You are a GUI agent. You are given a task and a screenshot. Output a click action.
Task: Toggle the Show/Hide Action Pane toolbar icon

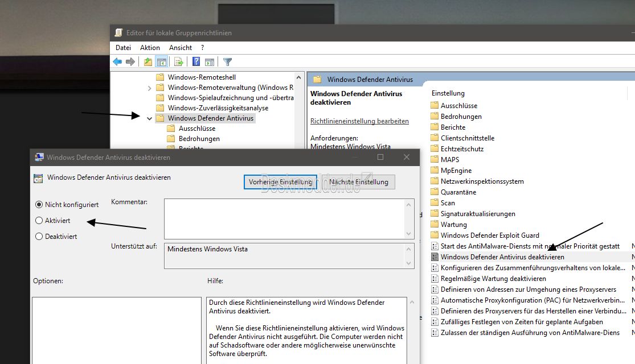(x=210, y=62)
